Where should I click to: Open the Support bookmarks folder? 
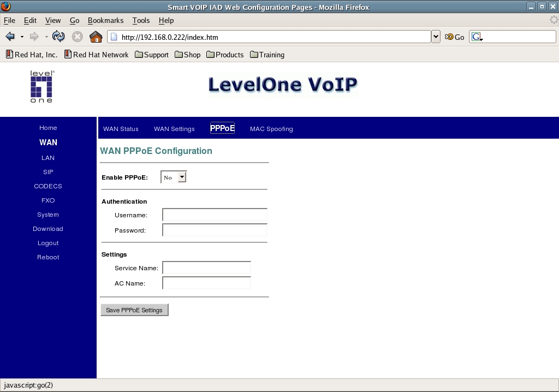(152, 55)
